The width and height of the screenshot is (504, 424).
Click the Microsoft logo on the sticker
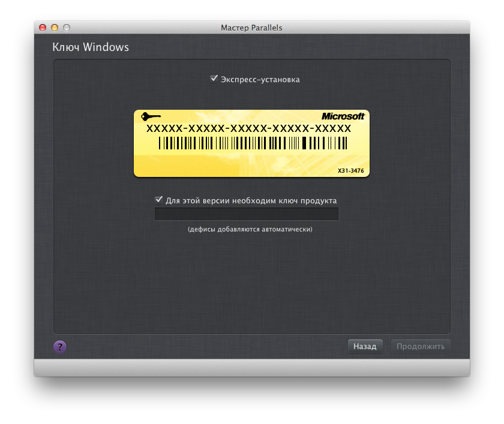click(343, 116)
